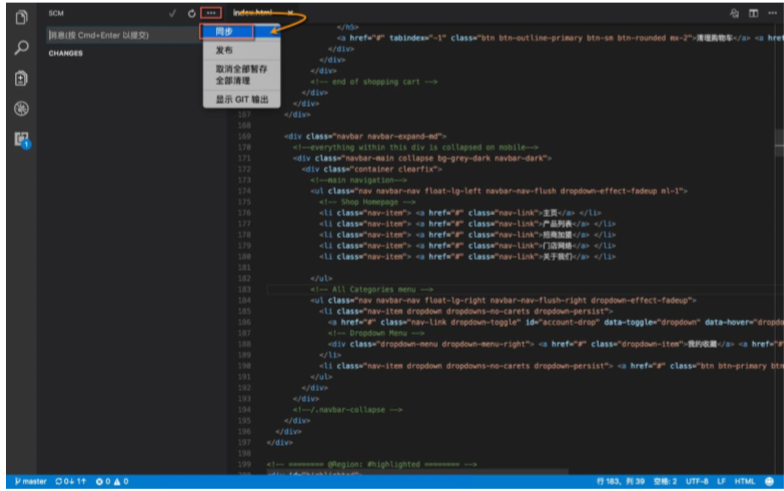
Task: Click the 'All Categories menu' comment
Action: (x=372, y=290)
